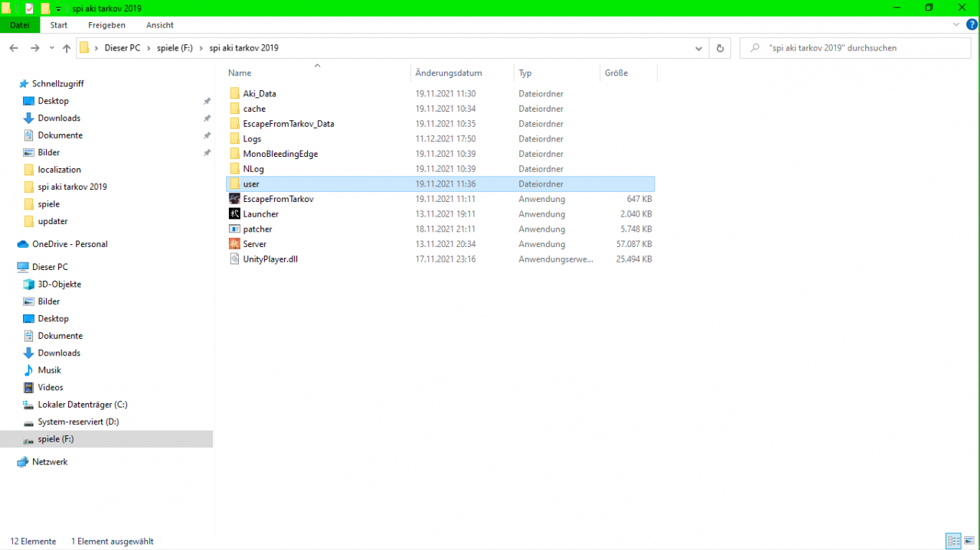The image size is (980, 550).
Task: Go back with the left arrow
Action: pos(14,47)
